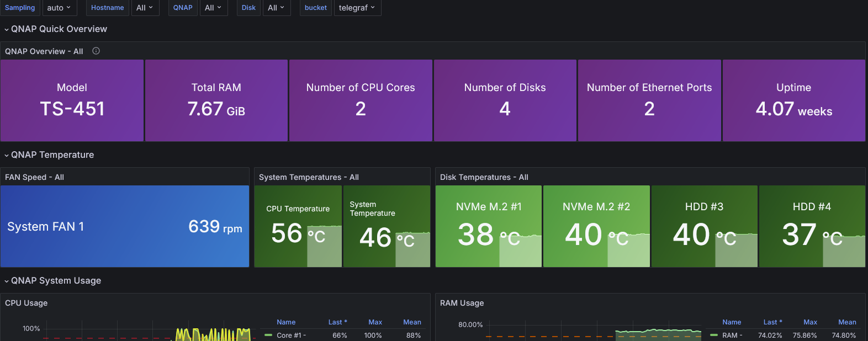The width and height of the screenshot is (868, 341).
Task: Toggle RAM series visibility in legend
Action: (732, 335)
